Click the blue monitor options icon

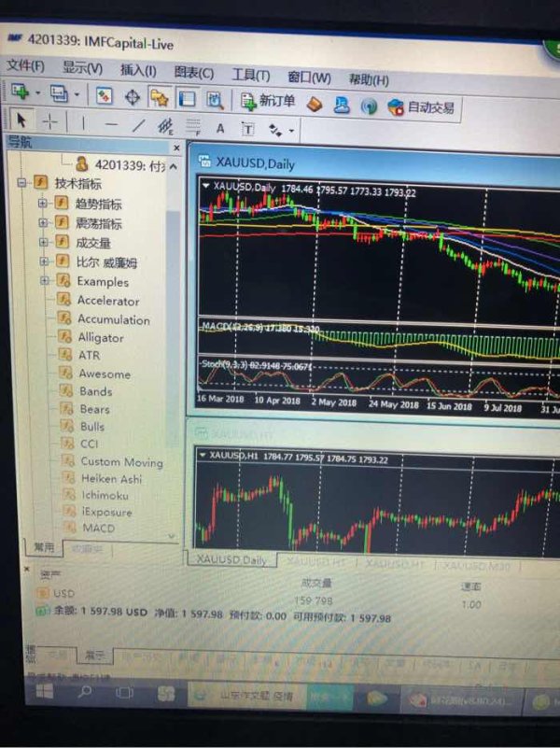[x=342, y=105]
